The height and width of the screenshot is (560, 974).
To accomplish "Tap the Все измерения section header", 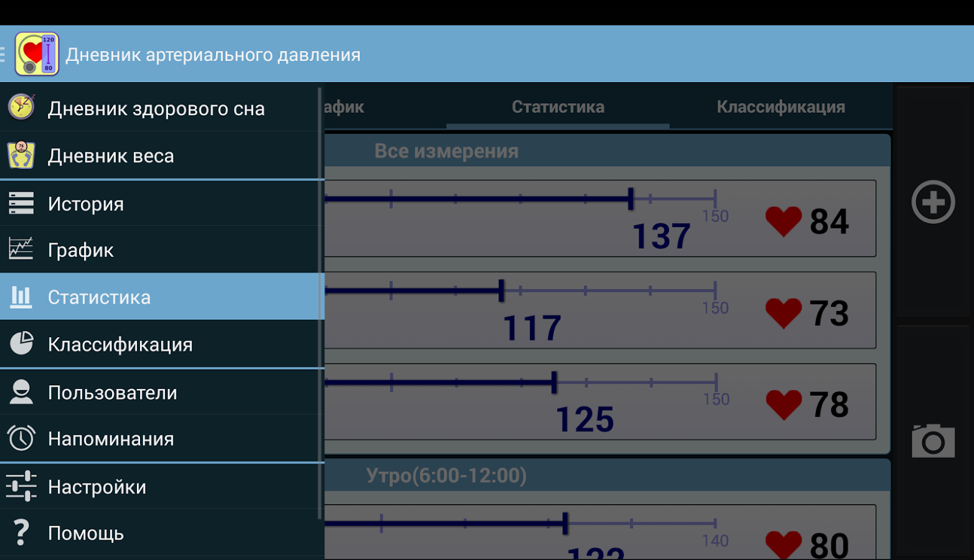I will [x=607, y=151].
